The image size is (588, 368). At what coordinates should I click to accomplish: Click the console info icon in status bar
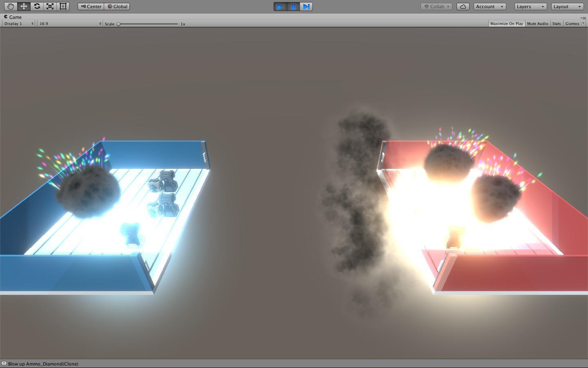click(4, 364)
